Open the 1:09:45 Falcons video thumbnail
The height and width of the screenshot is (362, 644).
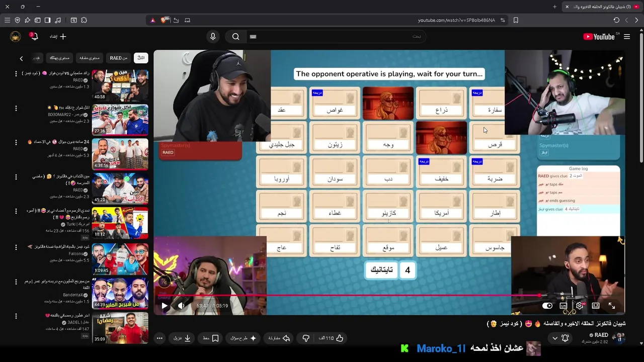pos(120,258)
